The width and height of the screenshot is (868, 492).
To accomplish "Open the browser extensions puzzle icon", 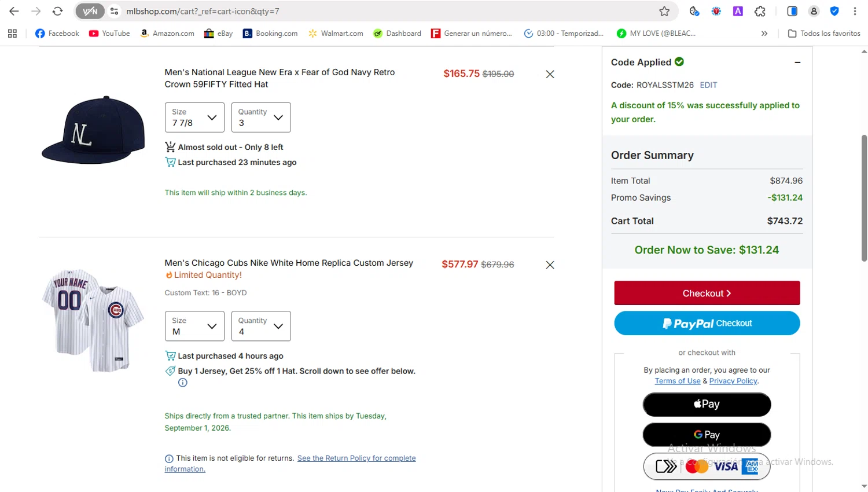I will coord(760,11).
